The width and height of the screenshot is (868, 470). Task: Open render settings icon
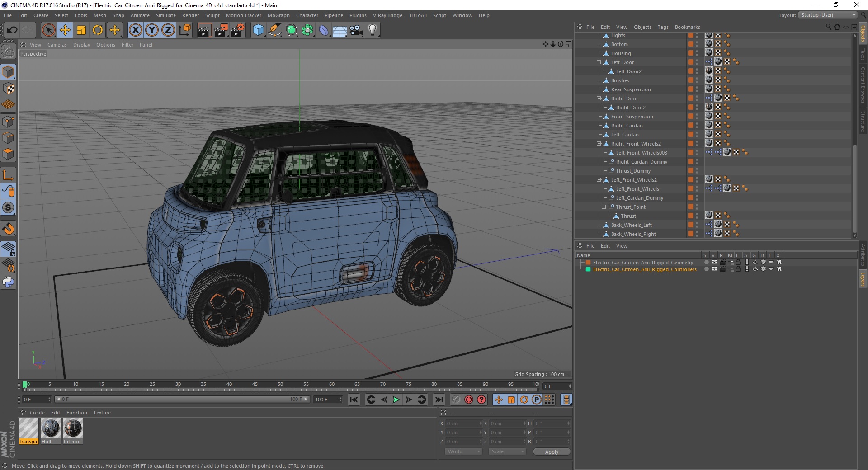238,30
